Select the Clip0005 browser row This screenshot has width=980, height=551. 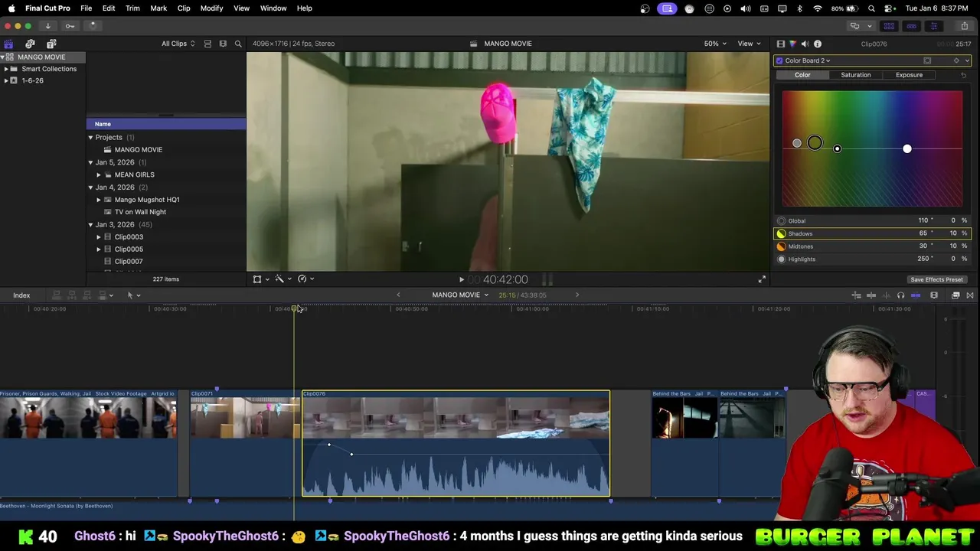[x=166, y=249]
